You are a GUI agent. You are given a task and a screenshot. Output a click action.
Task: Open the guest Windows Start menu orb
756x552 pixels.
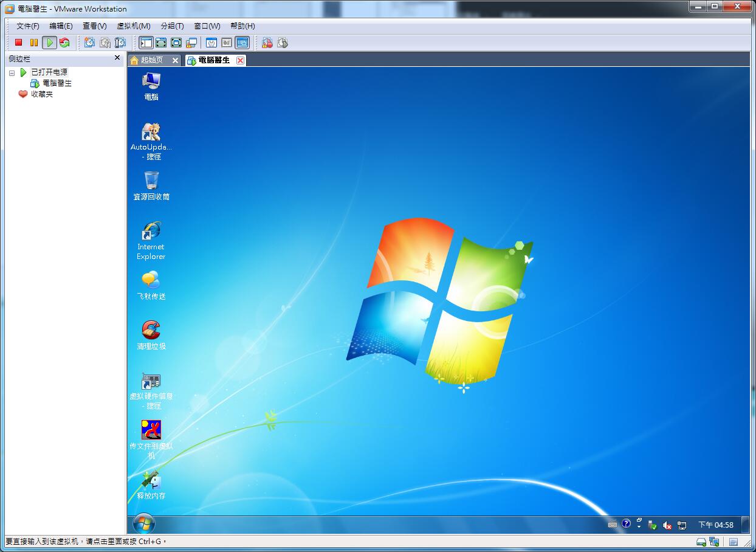pyautogui.click(x=144, y=524)
